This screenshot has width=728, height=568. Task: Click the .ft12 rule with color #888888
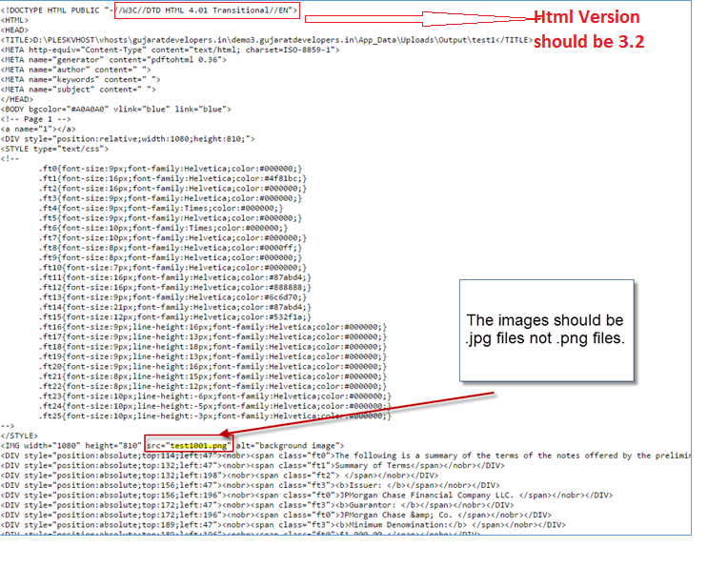[x=175, y=288]
